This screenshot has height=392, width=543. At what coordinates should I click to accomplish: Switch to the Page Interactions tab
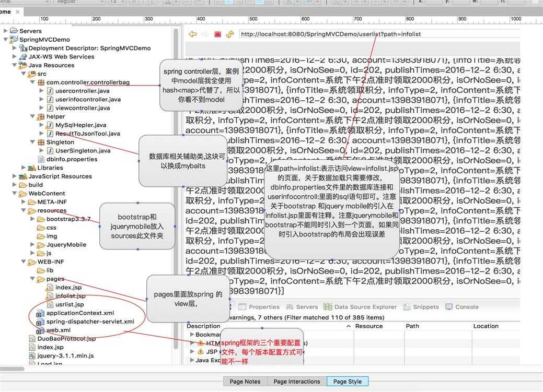click(297, 381)
